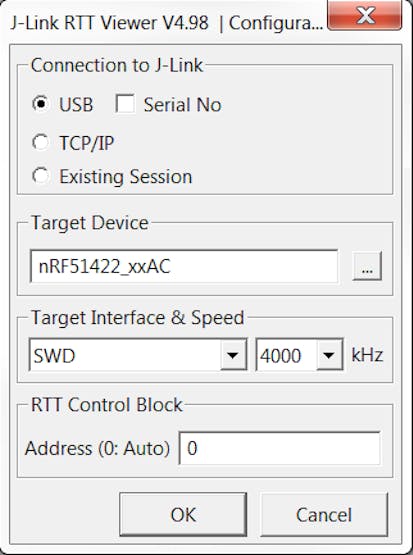Confirm configuration with the OK button
Viewport: 413px width, 555px height.
(x=183, y=514)
